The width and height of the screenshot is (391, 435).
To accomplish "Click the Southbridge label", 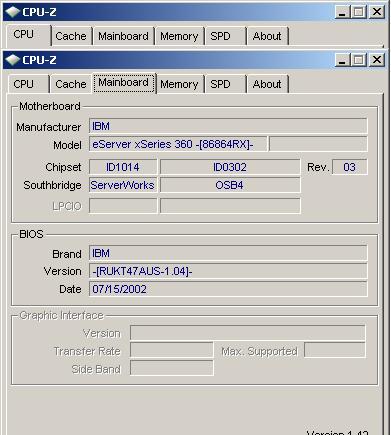I will [52, 185].
